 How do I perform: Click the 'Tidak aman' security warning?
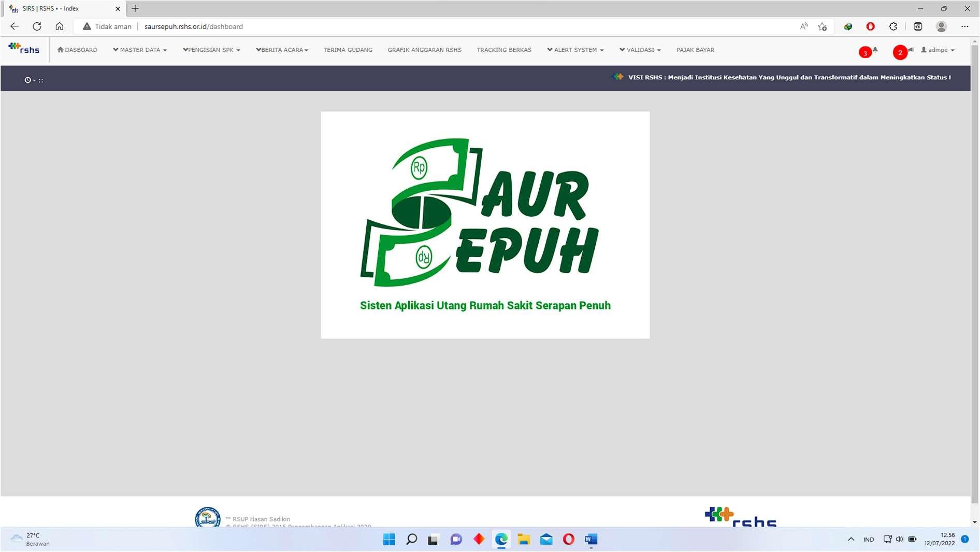tap(107, 26)
